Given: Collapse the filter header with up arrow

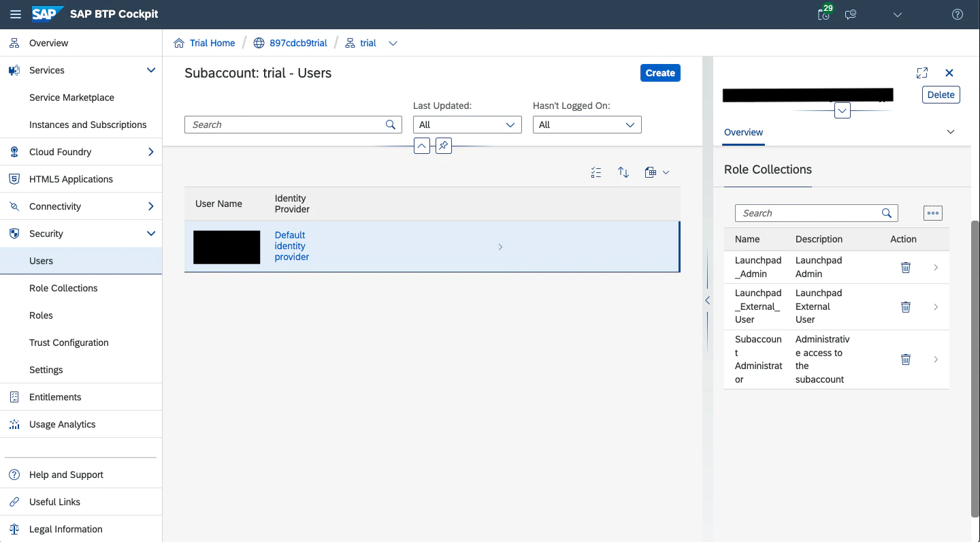Looking at the screenshot, I should (422, 145).
